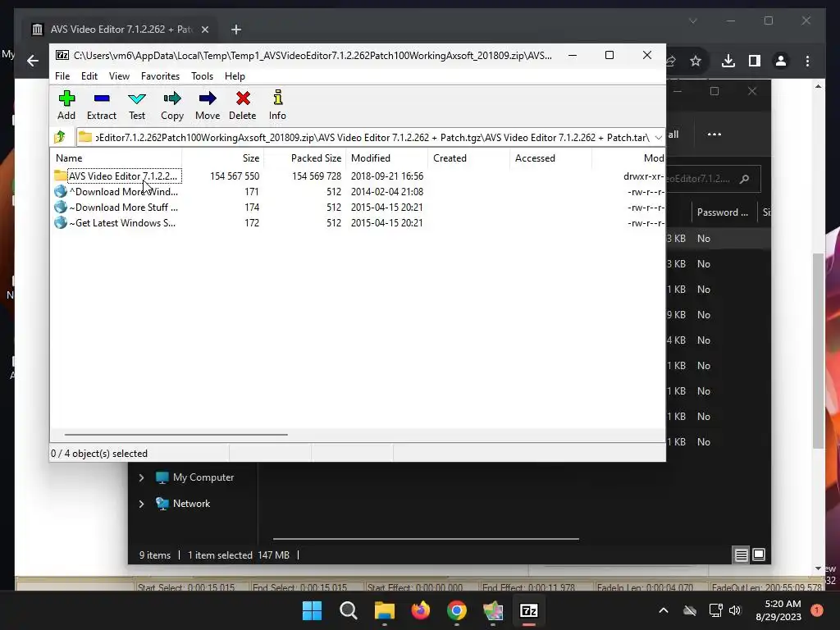Open the 7-Zip address path dropdown
840x630 pixels.
tap(658, 138)
